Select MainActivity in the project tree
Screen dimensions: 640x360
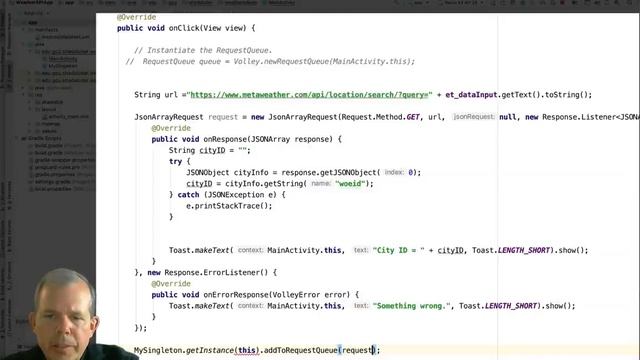(62, 59)
